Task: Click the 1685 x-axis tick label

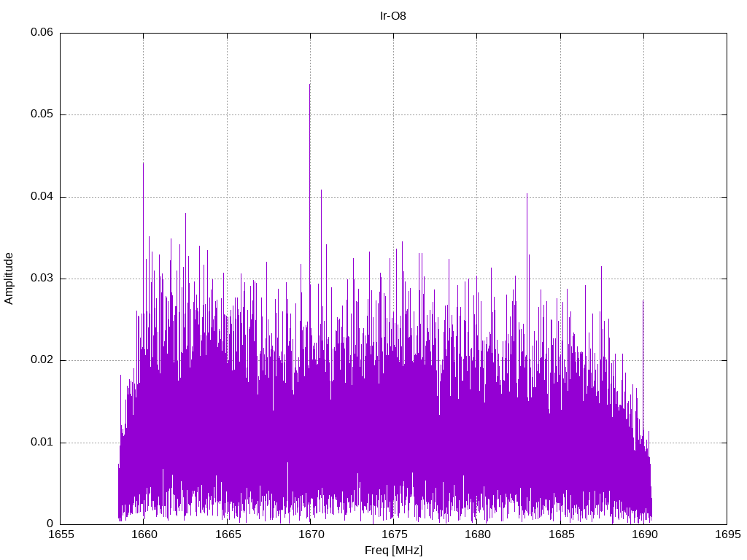Action: (561, 534)
